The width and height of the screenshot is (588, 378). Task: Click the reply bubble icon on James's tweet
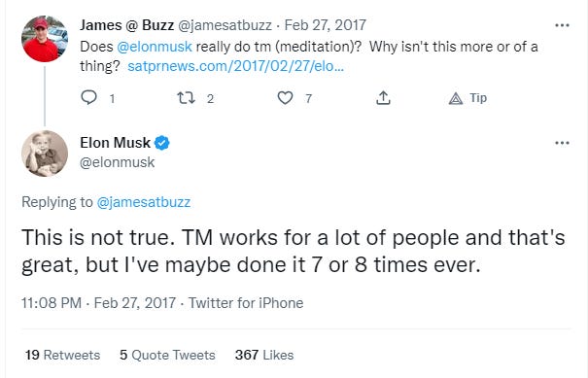[x=88, y=98]
